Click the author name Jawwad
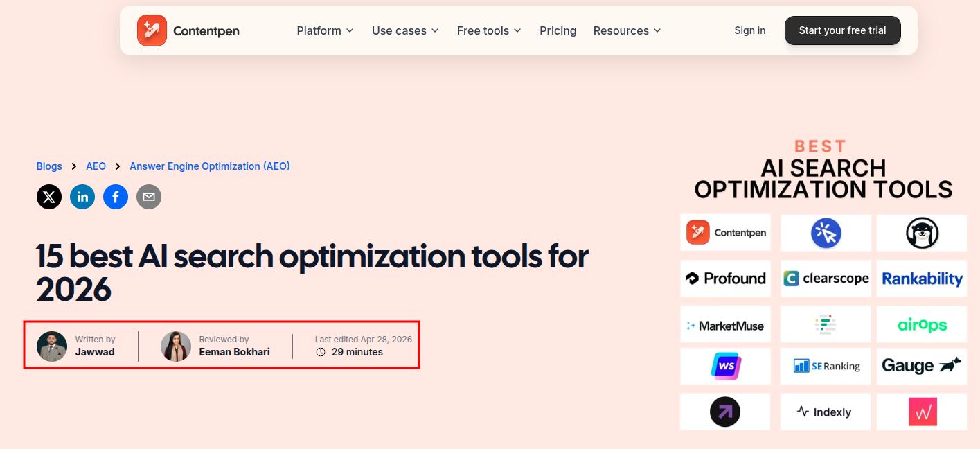The height and width of the screenshot is (449, 980). [x=95, y=352]
